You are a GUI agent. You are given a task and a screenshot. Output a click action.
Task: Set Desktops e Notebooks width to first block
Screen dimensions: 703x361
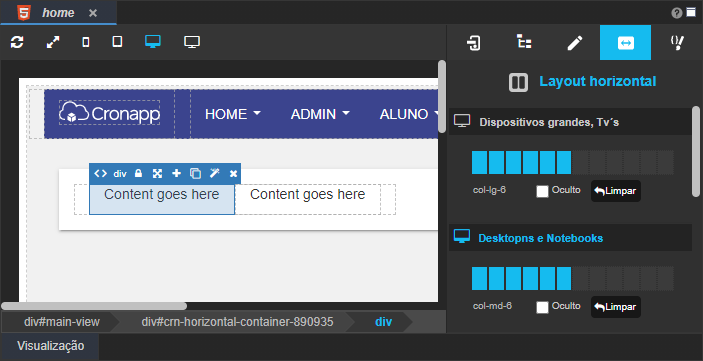click(x=479, y=278)
